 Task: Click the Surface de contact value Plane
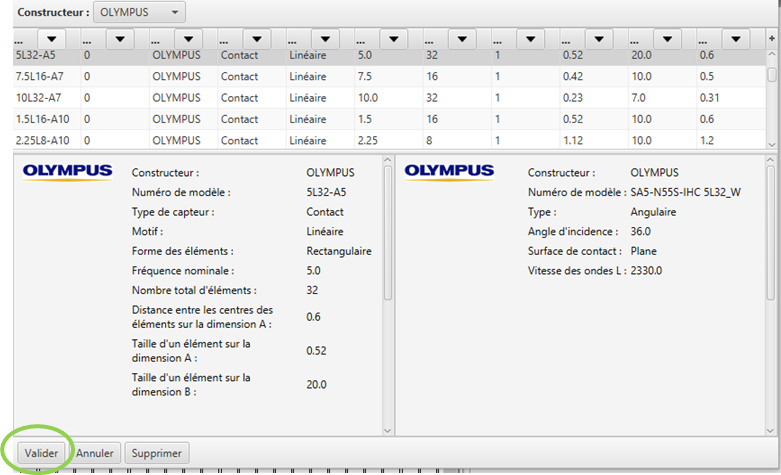(x=644, y=251)
